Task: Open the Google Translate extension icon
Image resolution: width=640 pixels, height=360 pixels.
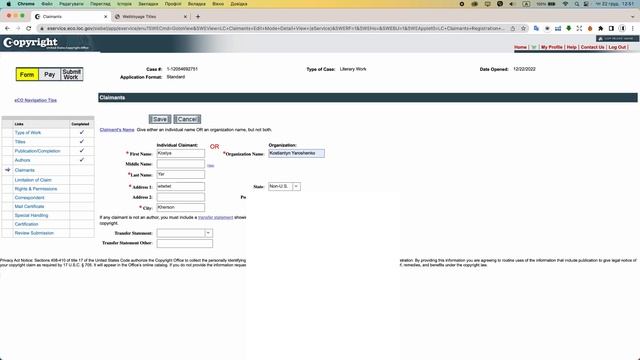Action: tap(536, 29)
